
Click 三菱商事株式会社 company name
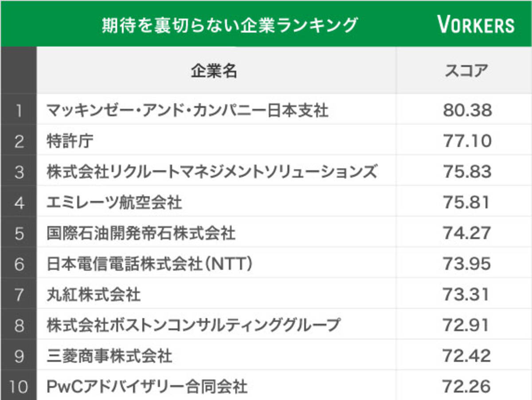point(110,356)
